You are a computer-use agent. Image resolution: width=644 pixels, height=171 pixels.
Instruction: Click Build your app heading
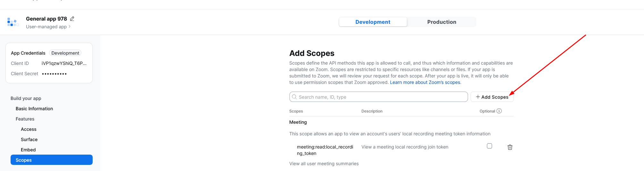click(26, 98)
